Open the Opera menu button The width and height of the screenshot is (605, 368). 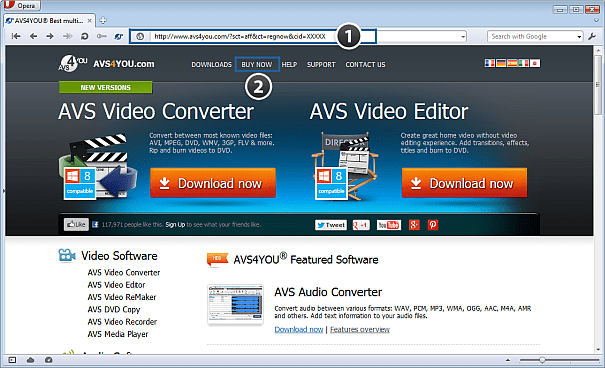tap(21, 5)
